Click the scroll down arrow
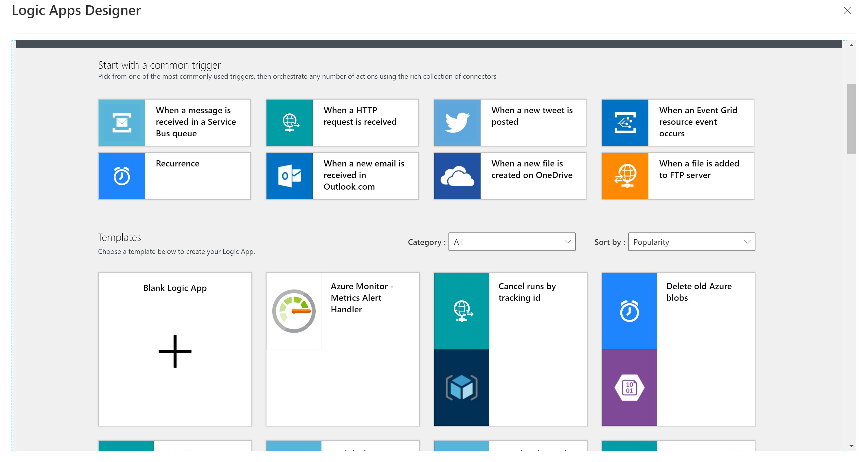This screenshot has width=868, height=462. click(x=851, y=446)
